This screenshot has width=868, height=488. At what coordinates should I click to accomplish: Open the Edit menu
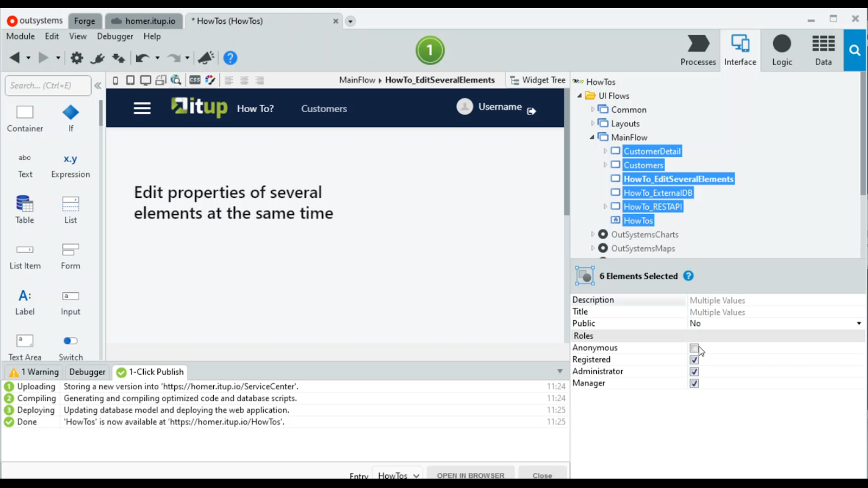coord(52,36)
